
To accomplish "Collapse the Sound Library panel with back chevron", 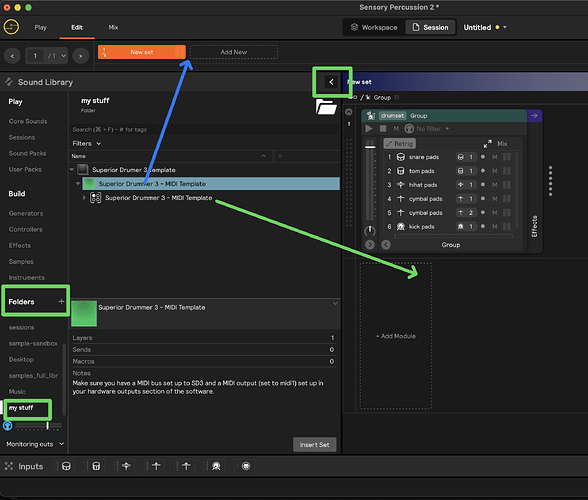I will (332, 82).
